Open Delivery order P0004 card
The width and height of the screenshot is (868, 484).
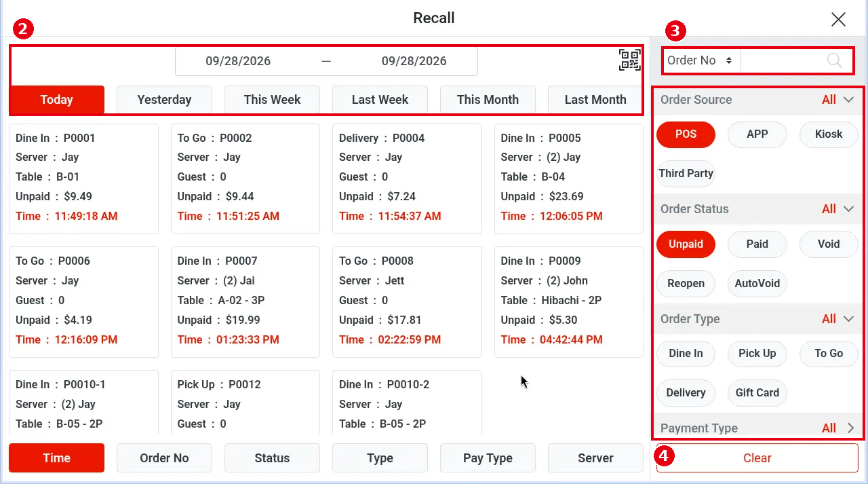coord(407,179)
